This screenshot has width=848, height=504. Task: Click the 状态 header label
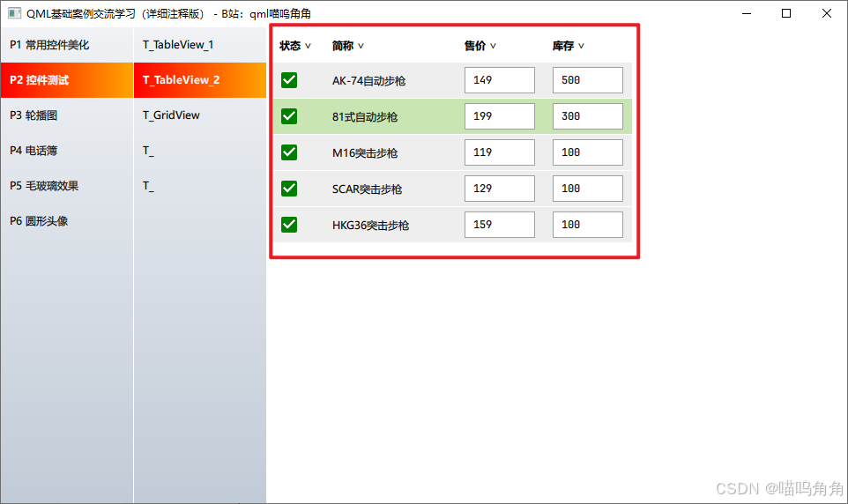(x=290, y=46)
